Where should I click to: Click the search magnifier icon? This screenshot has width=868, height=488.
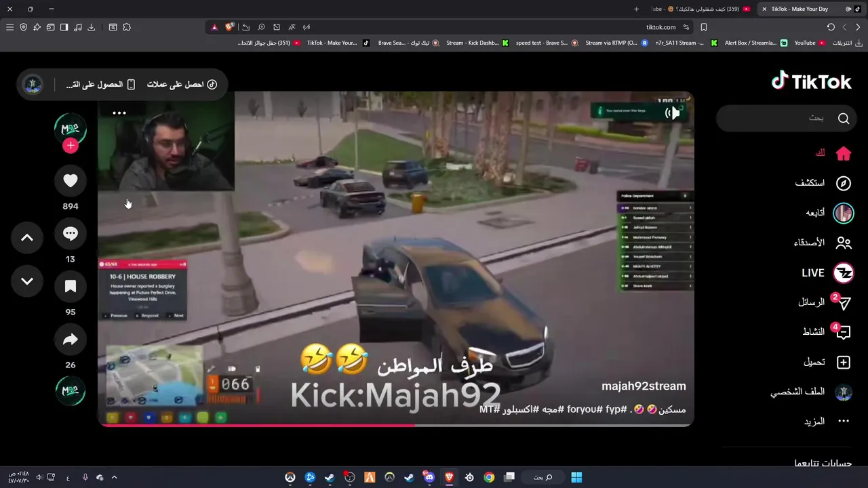844,119
